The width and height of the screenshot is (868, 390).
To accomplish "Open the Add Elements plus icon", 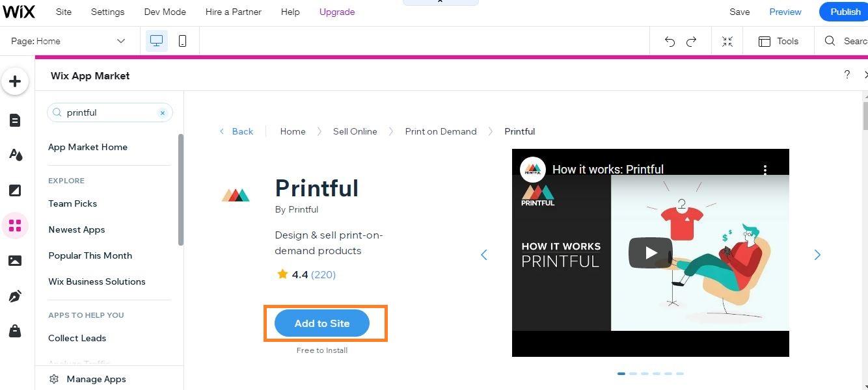I will [15, 81].
